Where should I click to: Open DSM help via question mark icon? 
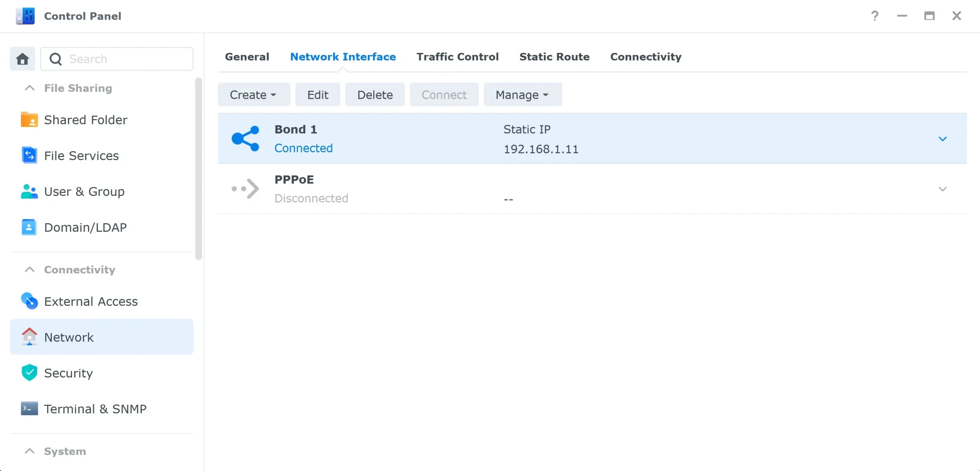point(875,16)
